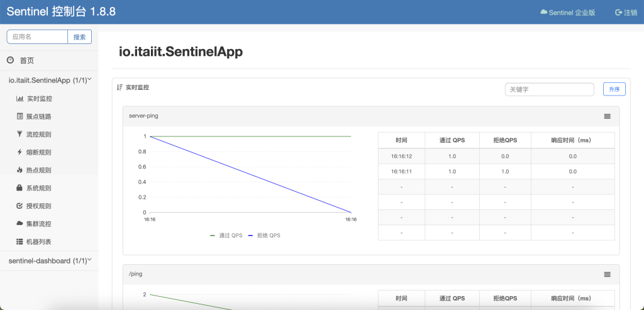The width and height of the screenshot is (644, 310).
Task: Open the /ping chart hamburger menu
Action: pos(608,274)
